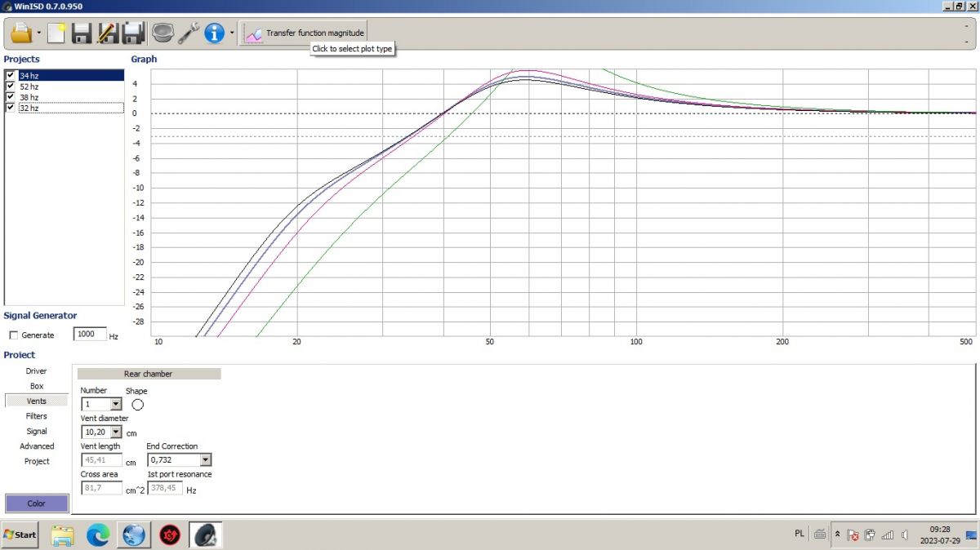Viewport: 980px width, 550px height.
Task: Open project with the folder icon
Action: tap(20, 33)
